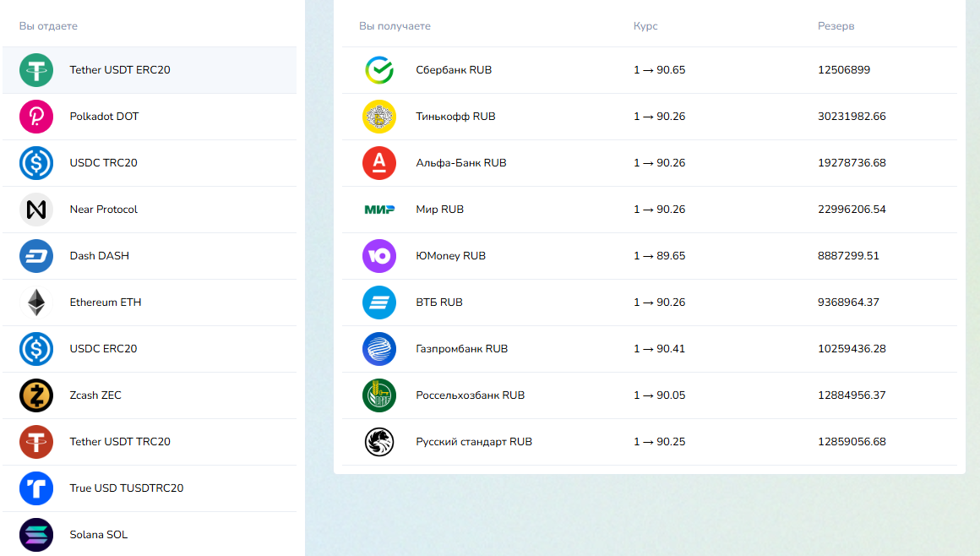Viewport: 980px width, 556px height.
Task: Click the Русский стандарт logo
Action: tap(379, 442)
